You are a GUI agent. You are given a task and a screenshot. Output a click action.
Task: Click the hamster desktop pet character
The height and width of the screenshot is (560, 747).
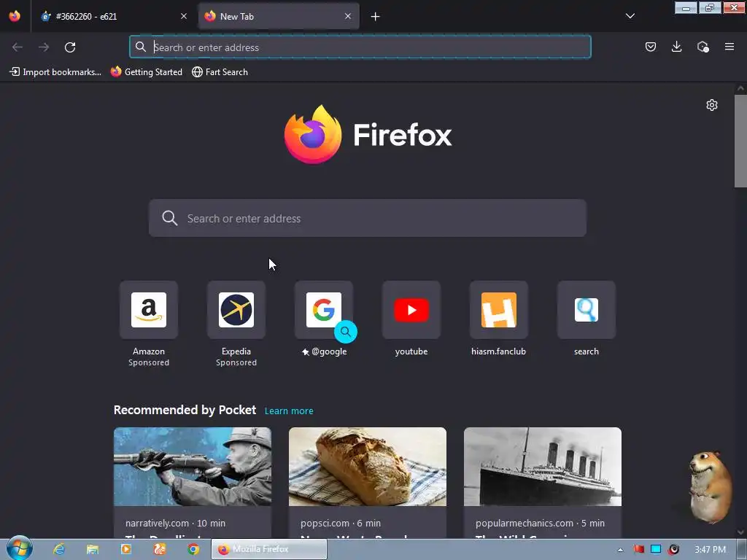pyautogui.click(x=711, y=487)
